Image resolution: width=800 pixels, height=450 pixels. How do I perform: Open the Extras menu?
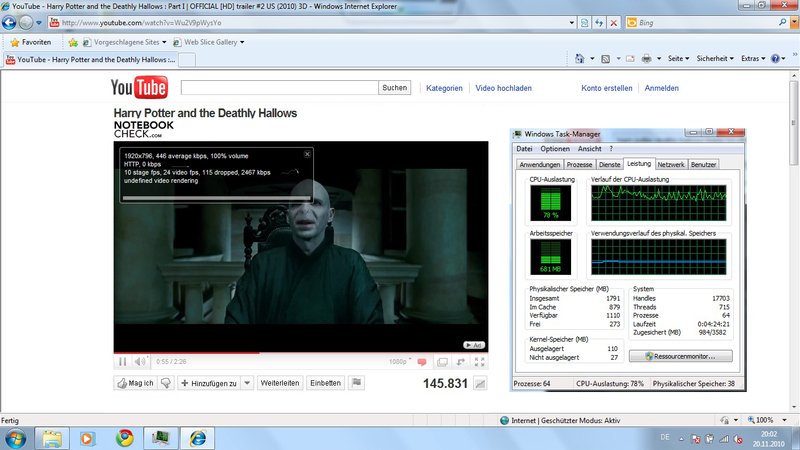point(753,59)
